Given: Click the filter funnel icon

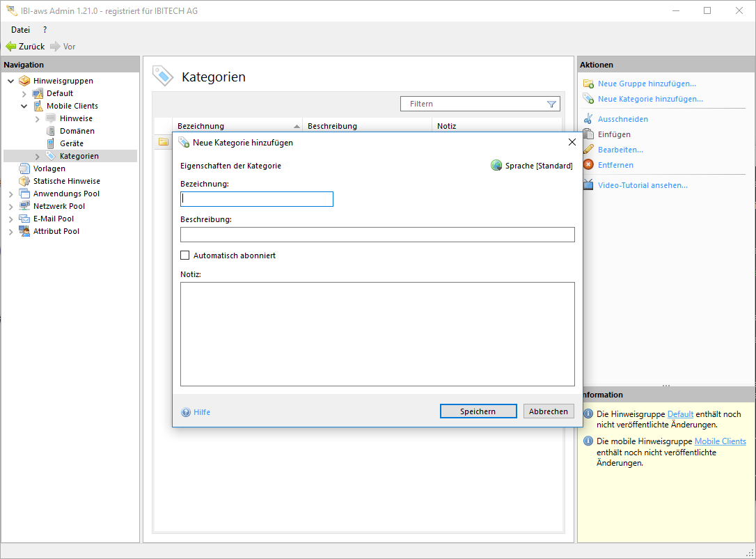Looking at the screenshot, I should [x=551, y=104].
